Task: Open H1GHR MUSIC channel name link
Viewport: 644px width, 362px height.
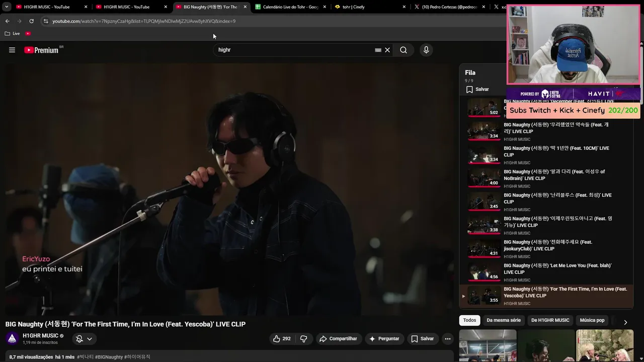Action: (41, 336)
